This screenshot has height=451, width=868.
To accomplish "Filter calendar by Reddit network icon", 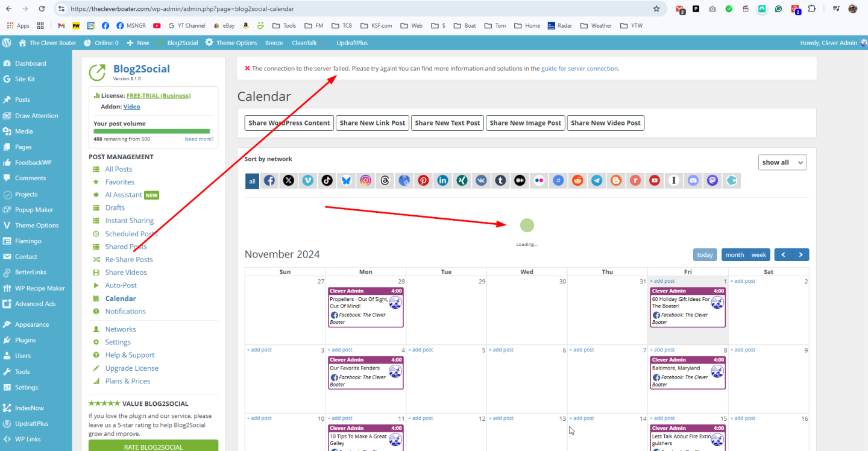I will pos(578,180).
